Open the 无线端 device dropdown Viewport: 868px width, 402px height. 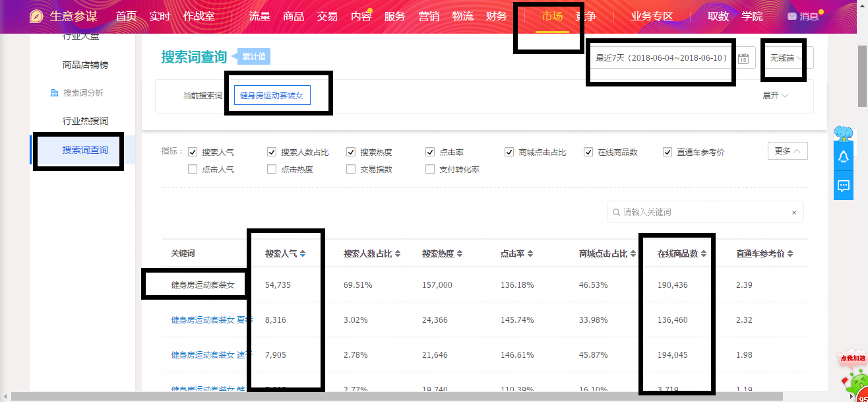[786, 58]
